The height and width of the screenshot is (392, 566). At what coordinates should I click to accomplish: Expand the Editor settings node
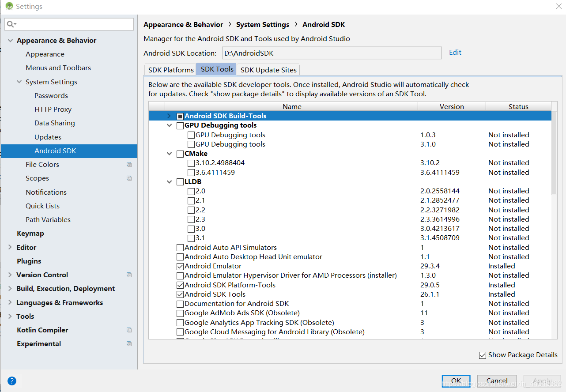click(10, 248)
